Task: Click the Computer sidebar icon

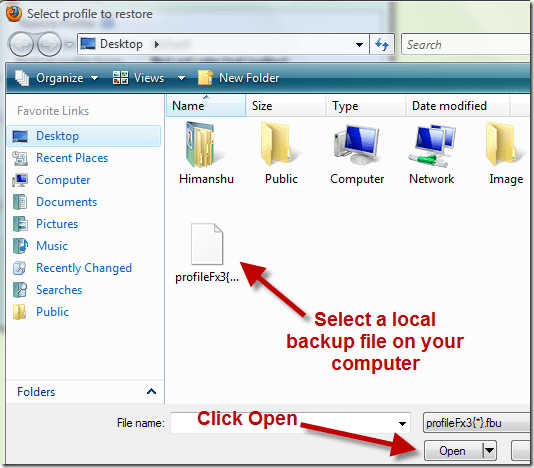Action: pos(20,180)
